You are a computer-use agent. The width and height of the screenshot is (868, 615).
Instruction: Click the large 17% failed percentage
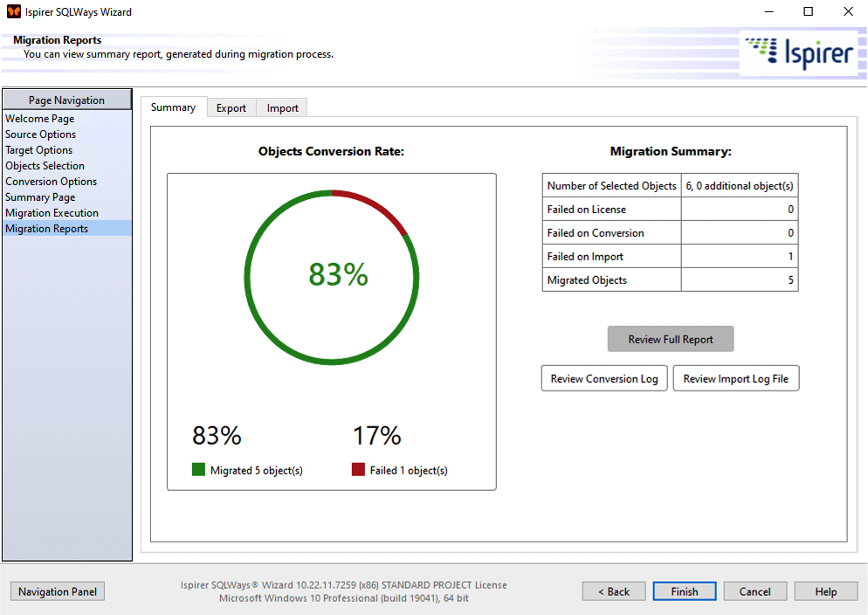click(377, 436)
